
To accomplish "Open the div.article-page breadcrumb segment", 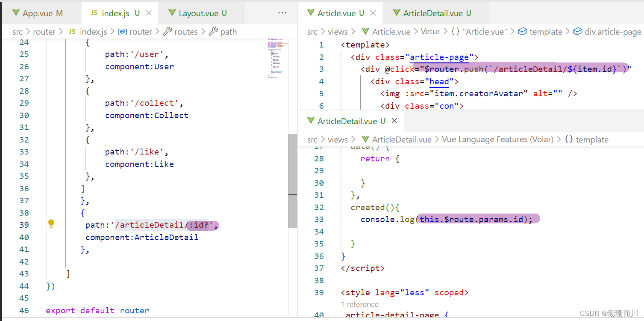I will (613, 32).
